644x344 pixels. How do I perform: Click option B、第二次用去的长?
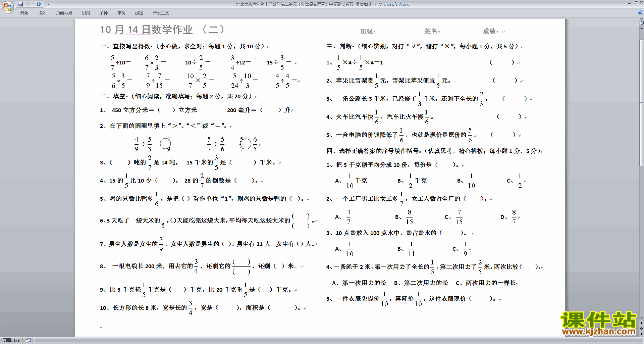[421, 283]
